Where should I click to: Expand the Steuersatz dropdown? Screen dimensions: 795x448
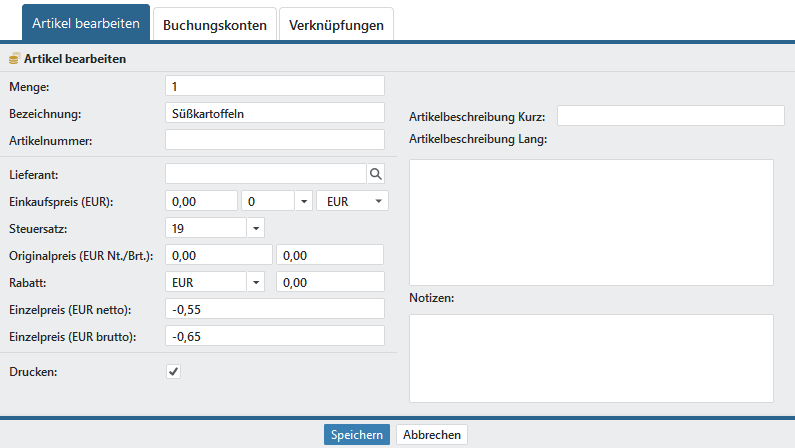tap(255, 229)
